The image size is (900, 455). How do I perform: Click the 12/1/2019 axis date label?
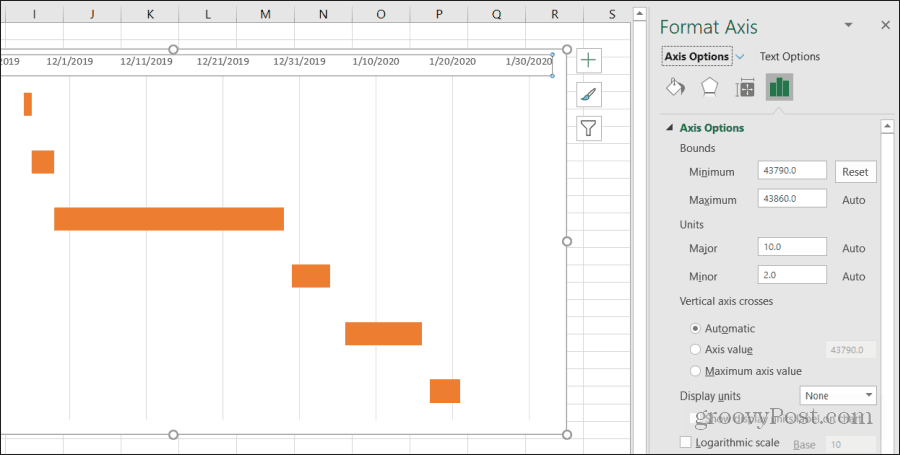pyautogui.click(x=69, y=61)
